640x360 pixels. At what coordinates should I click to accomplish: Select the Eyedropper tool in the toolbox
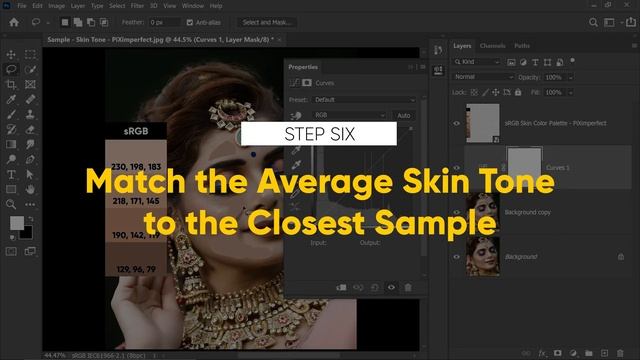click(11, 99)
